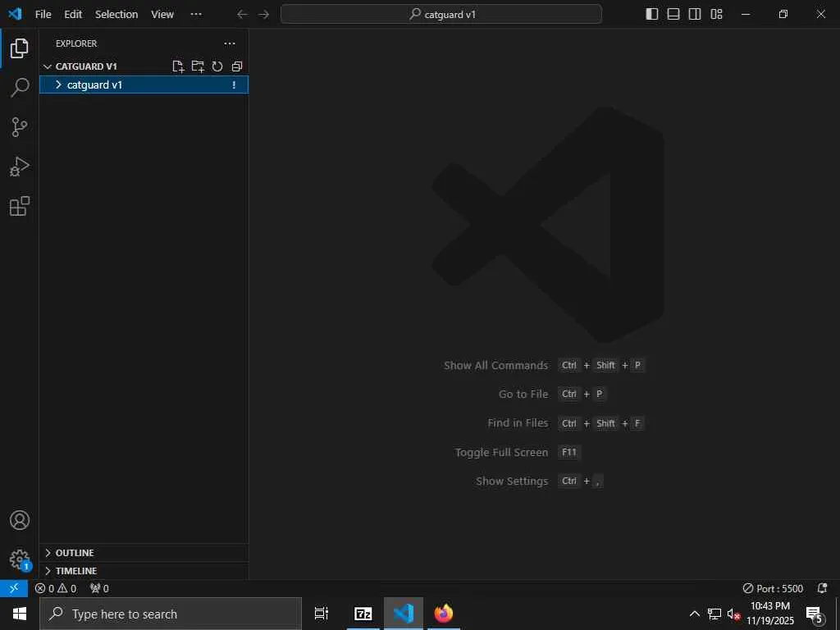The height and width of the screenshot is (630, 840).
Task: Open the customize layout button
Action: tap(716, 14)
